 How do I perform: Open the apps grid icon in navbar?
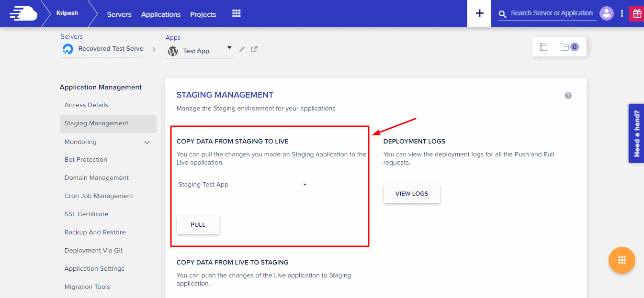pyautogui.click(x=236, y=13)
